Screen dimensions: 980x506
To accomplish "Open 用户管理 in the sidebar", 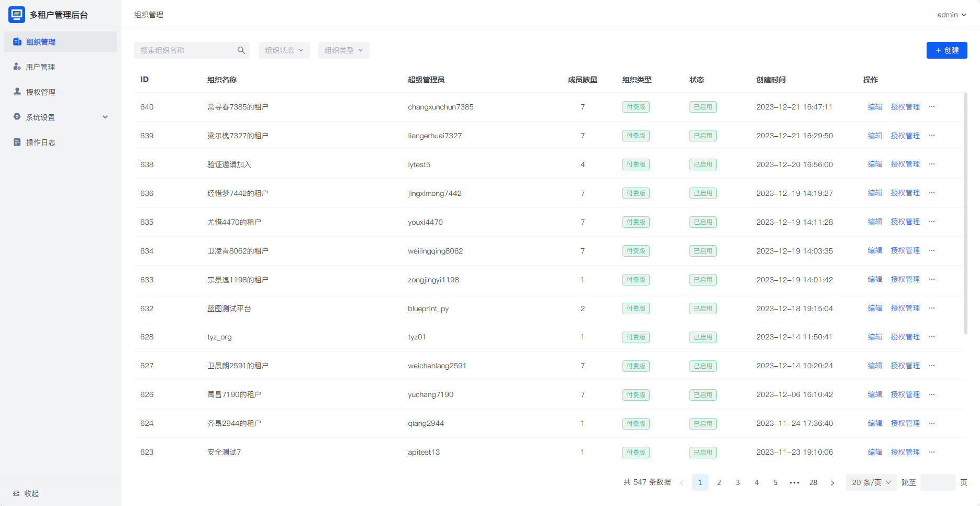I will (x=61, y=67).
